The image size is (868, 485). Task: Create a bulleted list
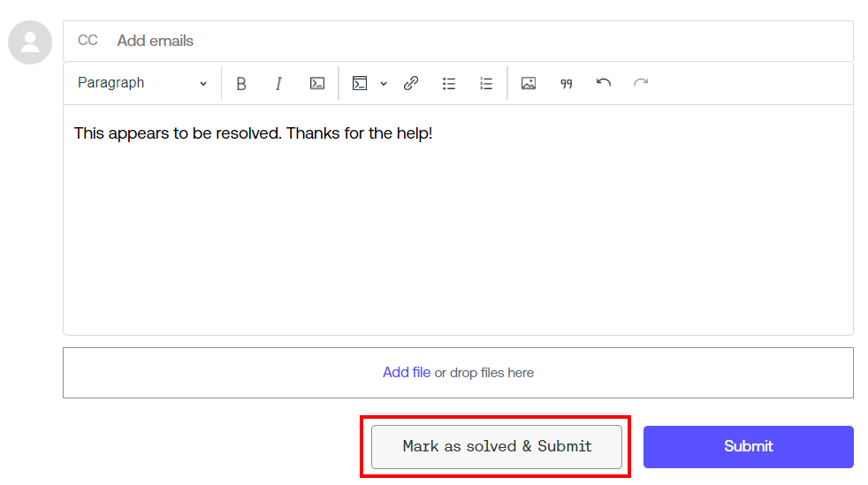tap(449, 84)
